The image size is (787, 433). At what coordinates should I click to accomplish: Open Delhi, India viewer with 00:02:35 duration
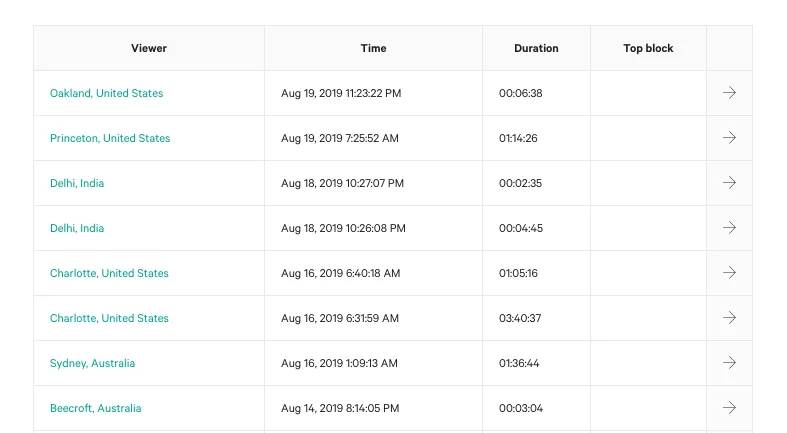point(77,183)
